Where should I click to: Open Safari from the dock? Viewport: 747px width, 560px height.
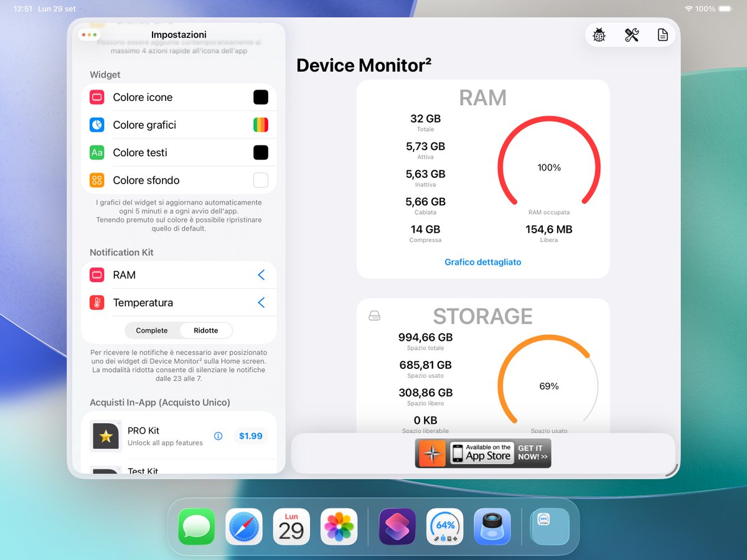tap(243, 527)
